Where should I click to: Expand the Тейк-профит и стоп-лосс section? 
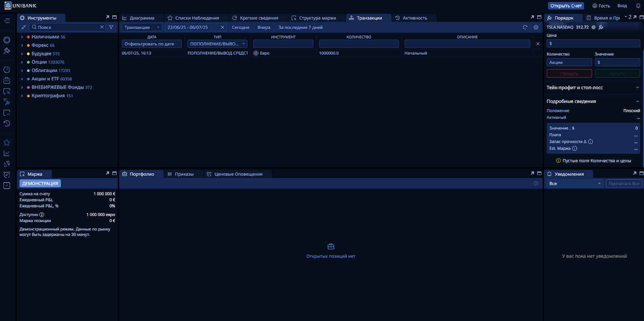tap(637, 88)
